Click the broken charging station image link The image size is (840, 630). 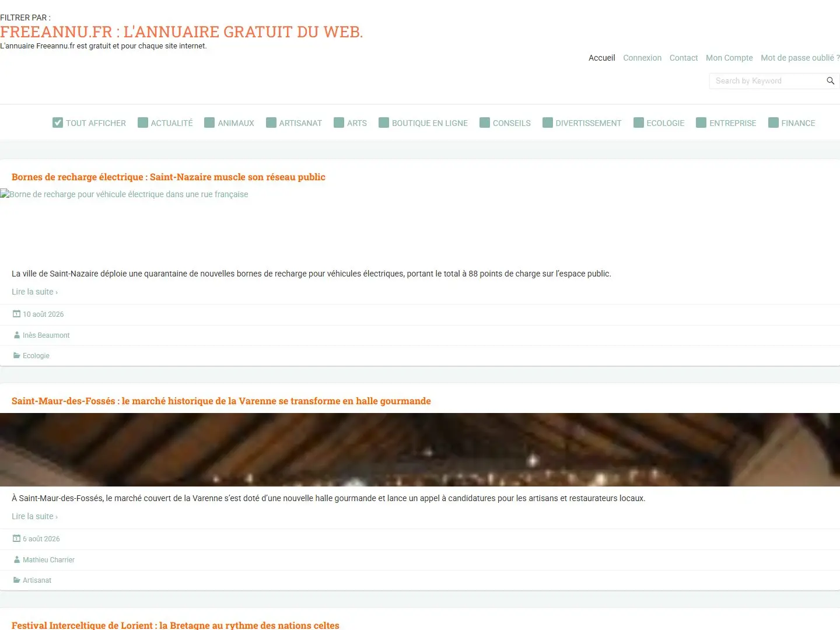click(124, 194)
